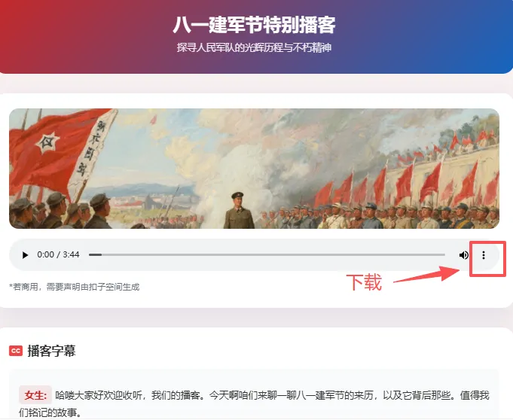
Task: Select the 播客字幕 section heading
Action: pyautogui.click(x=51, y=351)
